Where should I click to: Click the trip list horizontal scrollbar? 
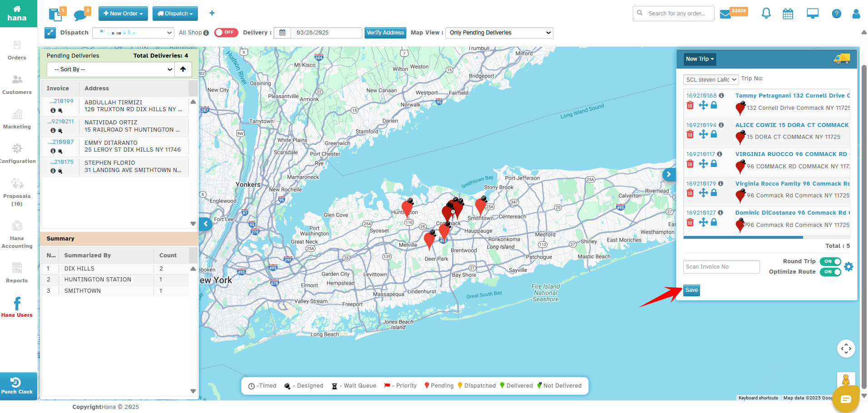point(743,237)
